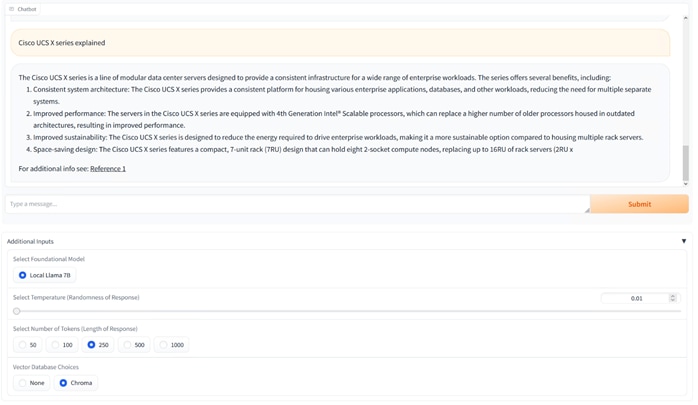Screen dimensions: 698x405
Task: Collapse the Additional Inputs panel arrow
Action: [684, 241]
